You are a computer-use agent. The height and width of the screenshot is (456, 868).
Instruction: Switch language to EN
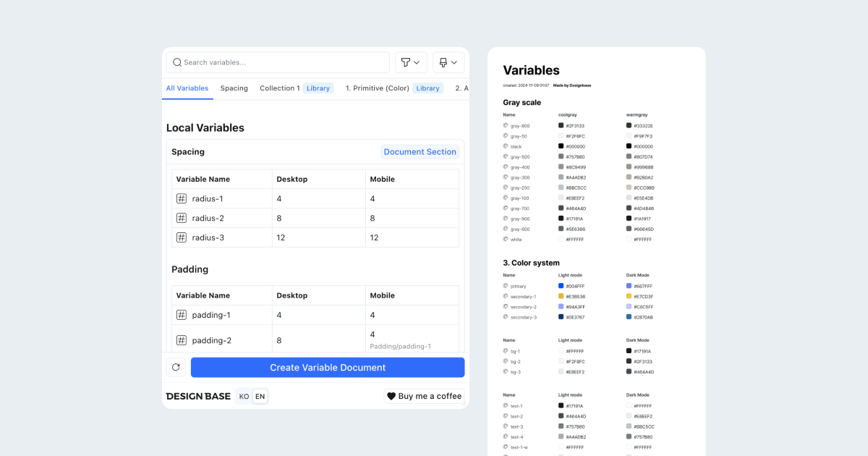click(x=260, y=397)
